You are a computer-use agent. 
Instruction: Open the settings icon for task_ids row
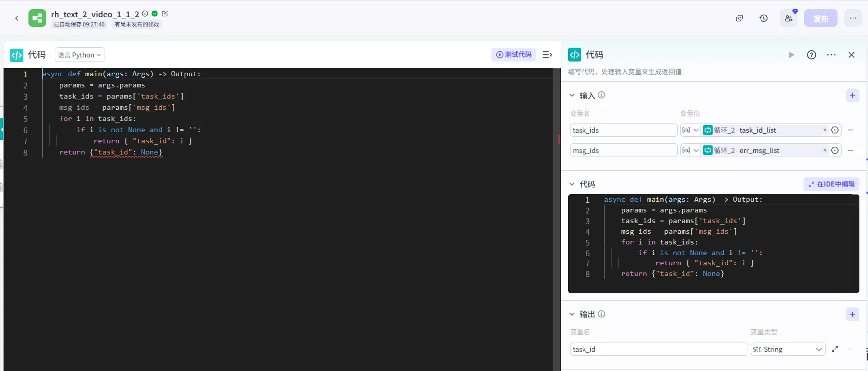tap(835, 130)
